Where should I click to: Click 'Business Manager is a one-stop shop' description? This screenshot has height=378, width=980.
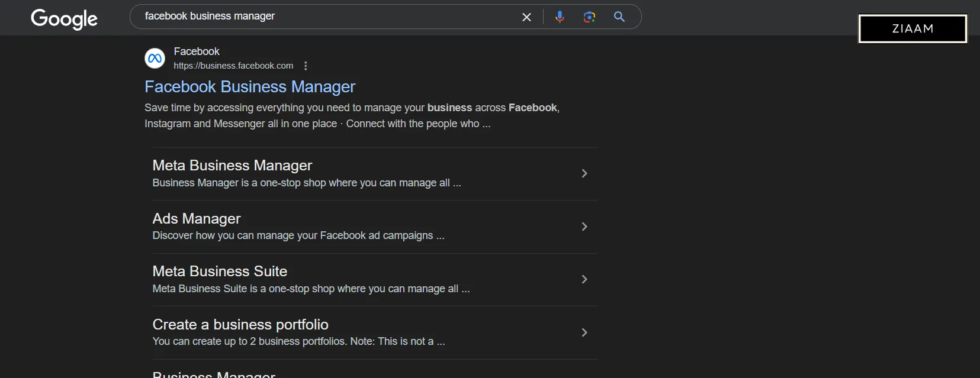click(x=307, y=183)
